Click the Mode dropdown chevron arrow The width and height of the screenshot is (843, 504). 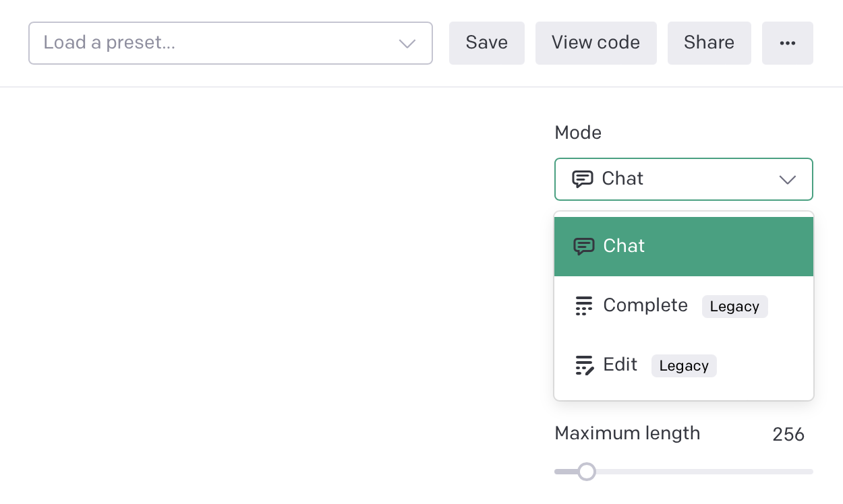[x=787, y=180]
